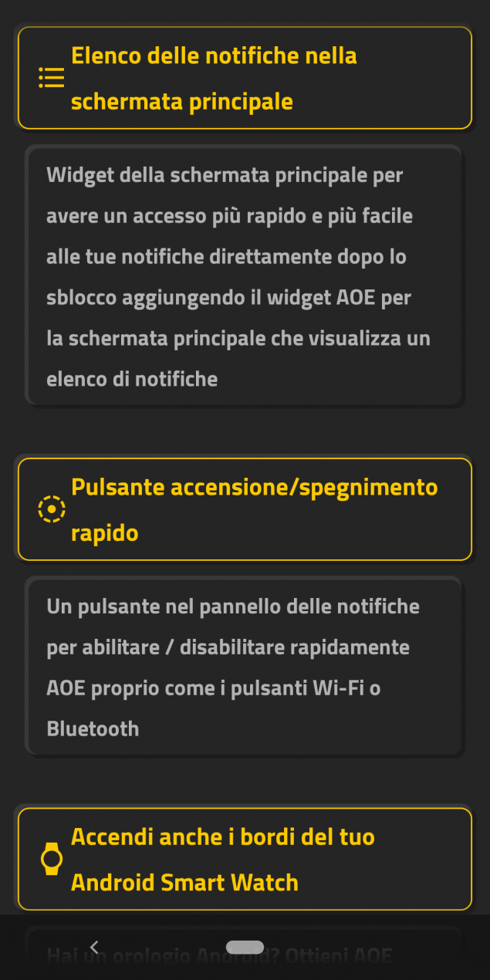
Task: Go back with the Android back arrow
Action: (94, 947)
